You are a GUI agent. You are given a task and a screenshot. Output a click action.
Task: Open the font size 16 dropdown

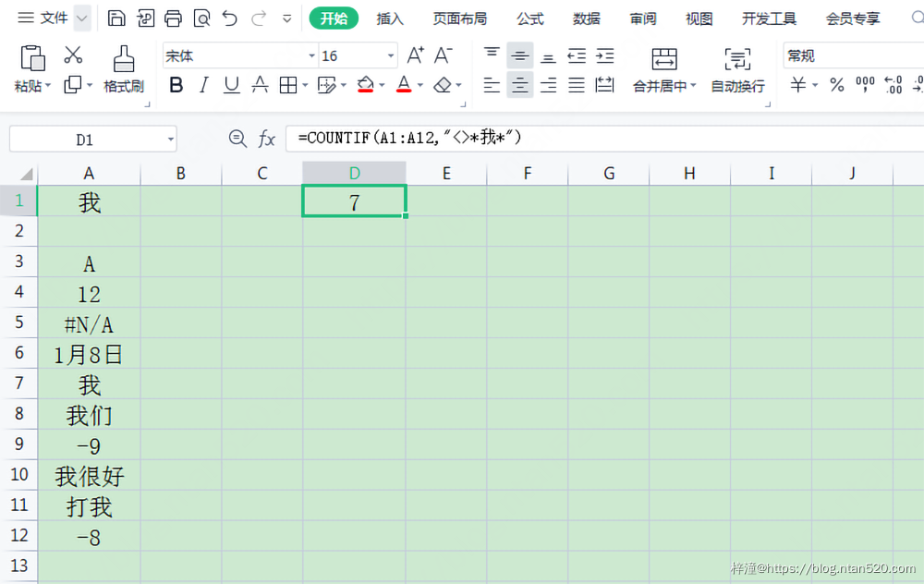tap(390, 56)
